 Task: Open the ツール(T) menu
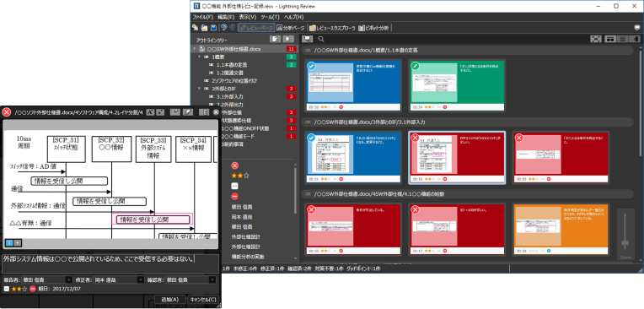(270, 17)
